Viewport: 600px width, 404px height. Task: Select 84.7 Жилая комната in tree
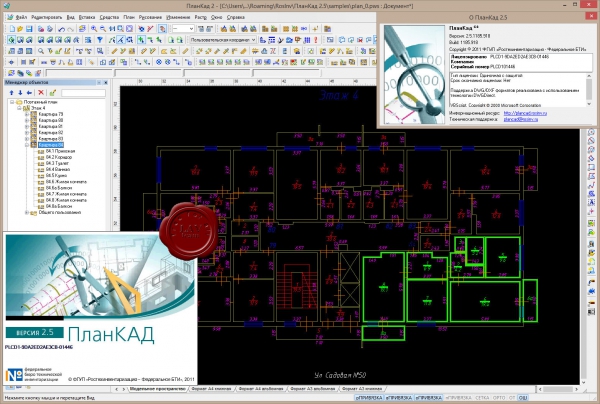coord(66,194)
